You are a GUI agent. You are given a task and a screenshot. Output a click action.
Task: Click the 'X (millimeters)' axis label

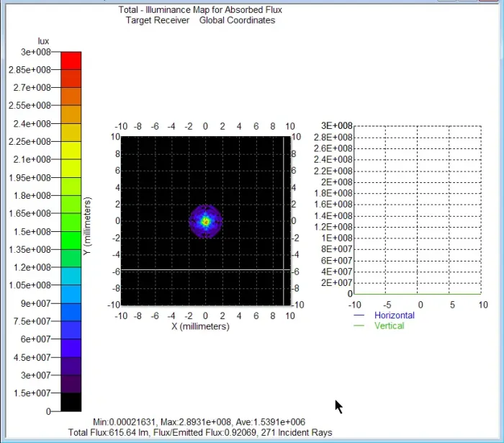(200, 326)
